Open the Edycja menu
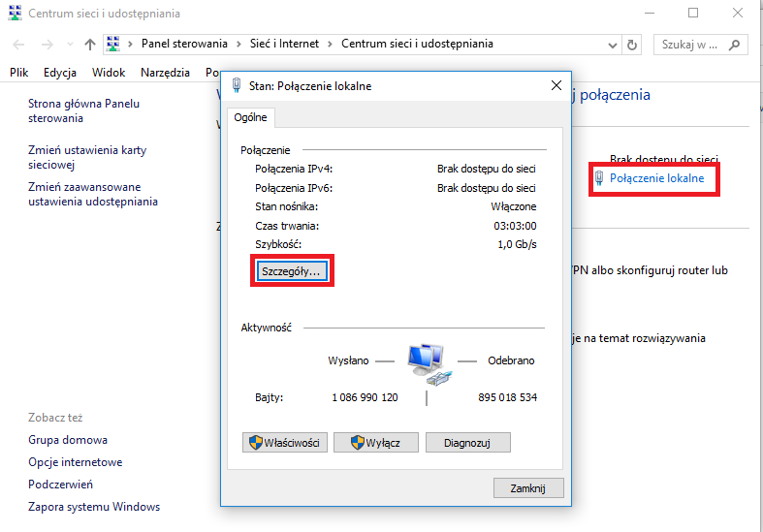 coord(60,73)
